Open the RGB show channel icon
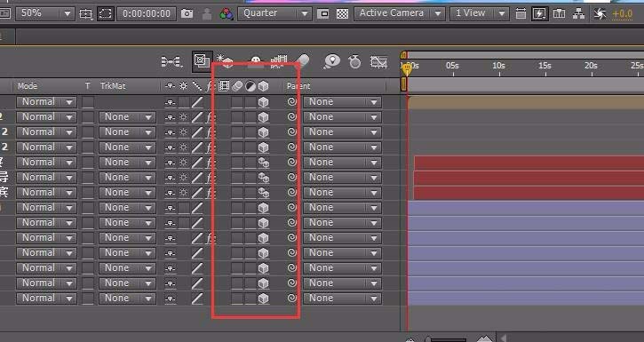Image resolution: width=644 pixels, height=342 pixels. coord(226,14)
